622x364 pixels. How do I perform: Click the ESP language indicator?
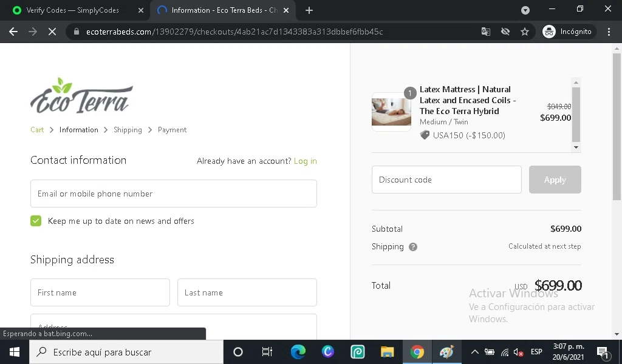[x=536, y=352]
